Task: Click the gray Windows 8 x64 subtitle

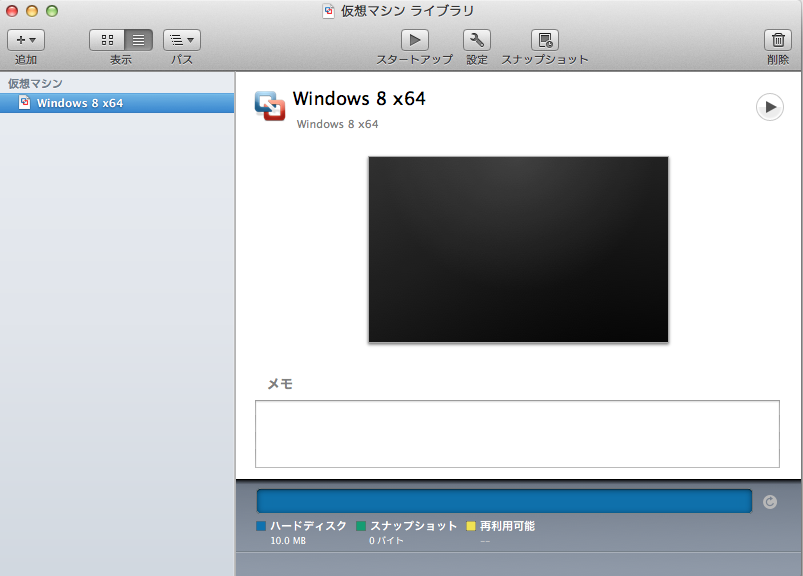Action: [x=337, y=124]
